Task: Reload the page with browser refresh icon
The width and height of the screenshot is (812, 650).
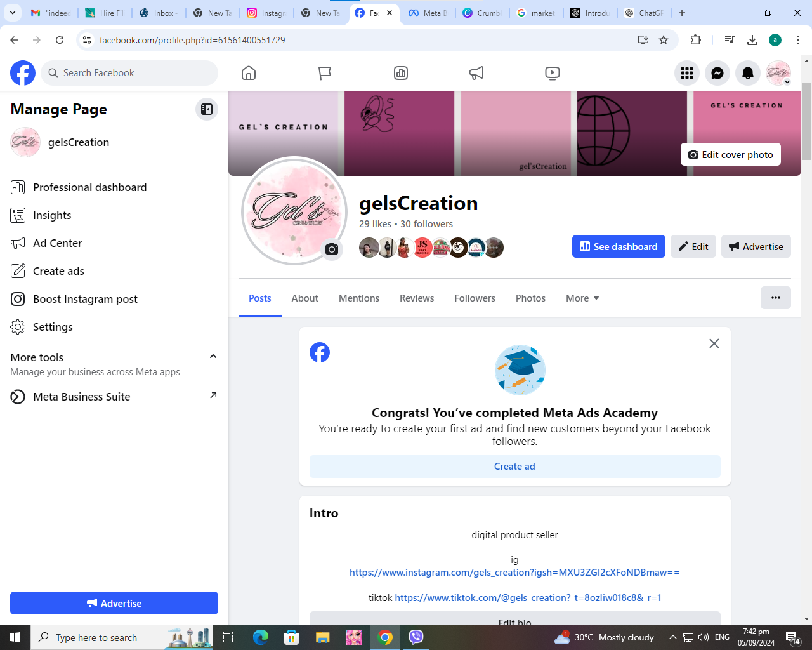Action: (x=60, y=40)
